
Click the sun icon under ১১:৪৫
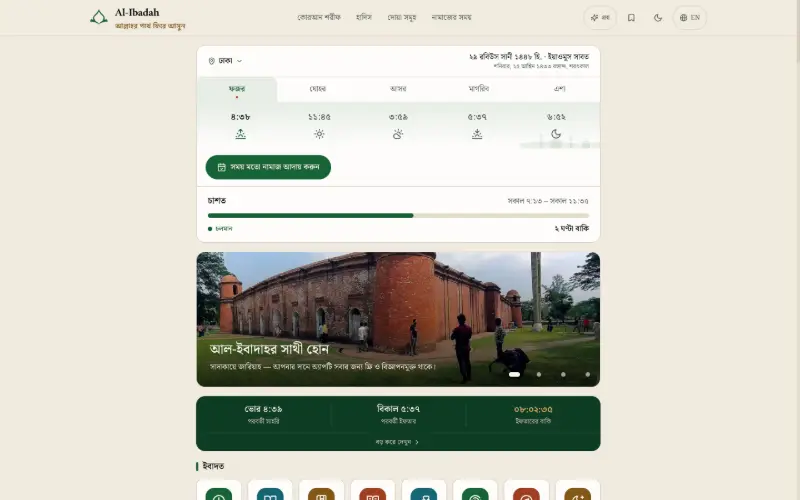click(x=319, y=134)
